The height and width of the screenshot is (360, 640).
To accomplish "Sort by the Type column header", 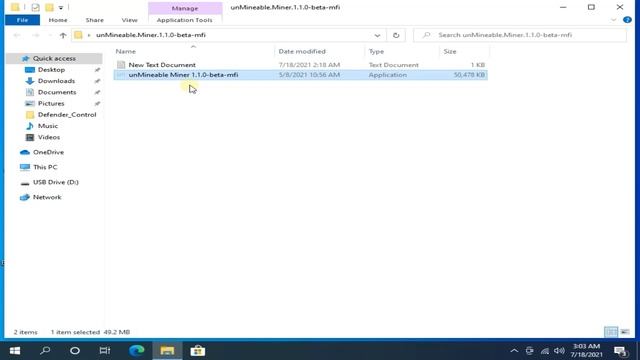I will 376,51.
